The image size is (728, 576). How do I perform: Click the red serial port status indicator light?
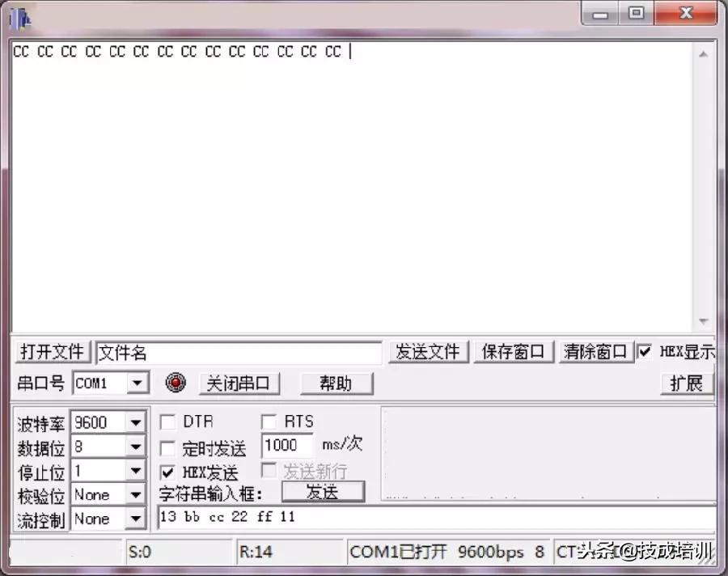tap(176, 383)
